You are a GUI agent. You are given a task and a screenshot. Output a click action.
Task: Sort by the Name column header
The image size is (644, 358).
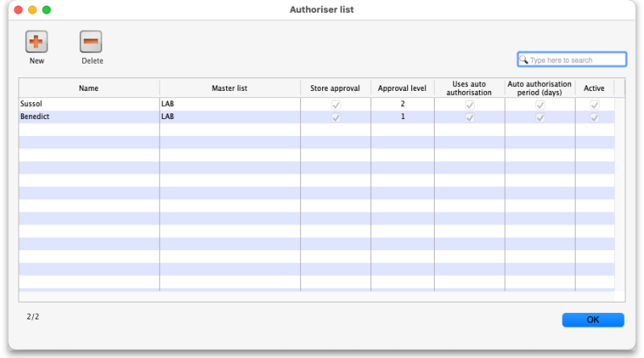tap(89, 88)
